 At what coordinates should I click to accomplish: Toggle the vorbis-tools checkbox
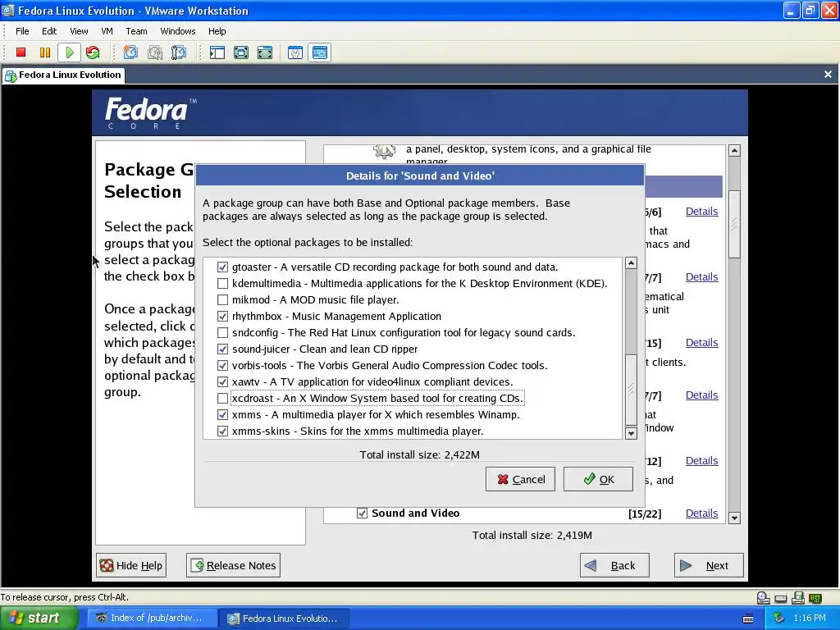coord(222,365)
